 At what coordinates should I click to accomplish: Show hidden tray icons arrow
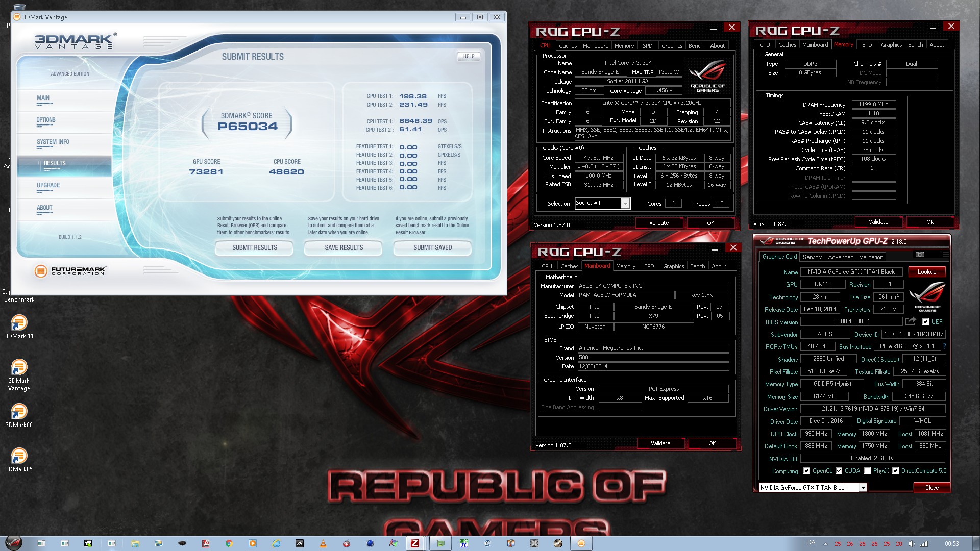point(825,544)
